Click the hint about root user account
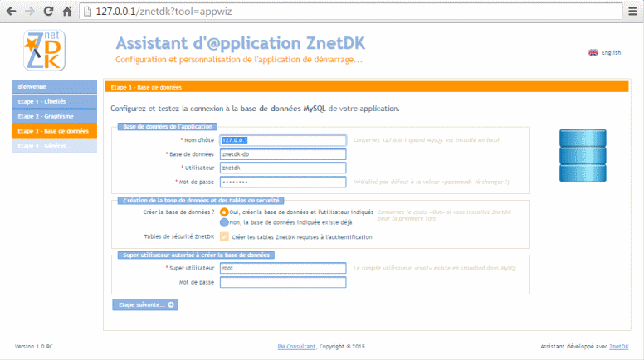The height and width of the screenshot is (360, 644). click(435, 268)
